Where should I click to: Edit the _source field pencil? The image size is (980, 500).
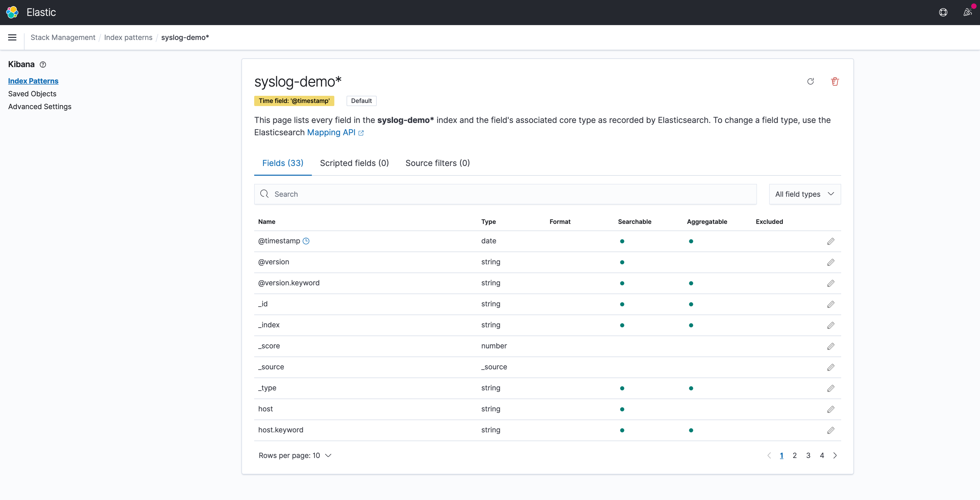click(830, 367)
